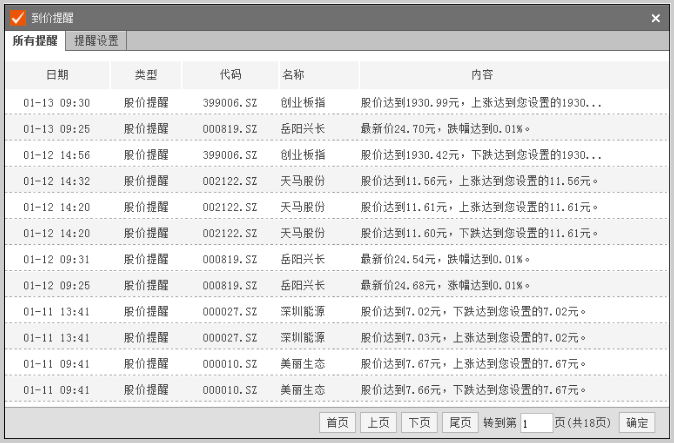Click code 002122.SZ in the 01-12 14:32 row
The height and width of the screenshot is (444, 674).
[x=230, y=181]
